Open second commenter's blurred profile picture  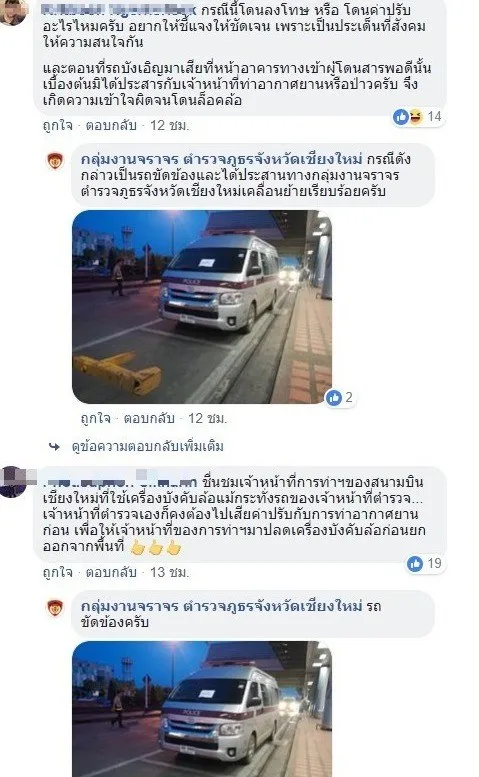click(x=12, y=481)
